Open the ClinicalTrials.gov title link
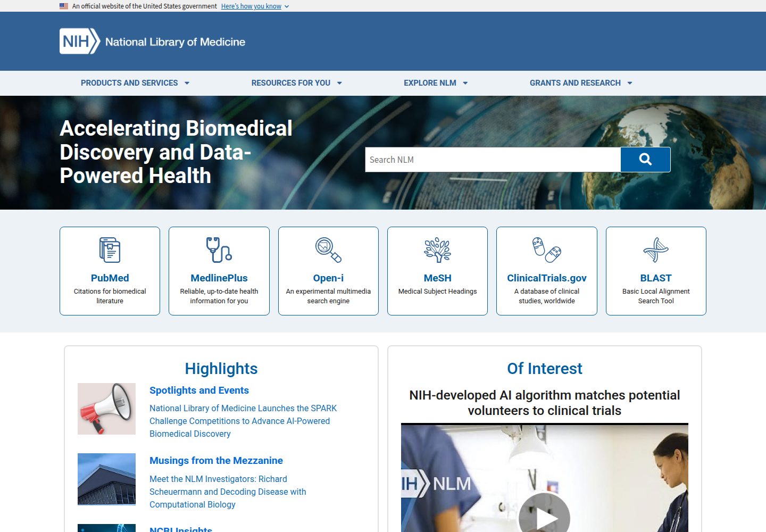This screenshot has width=766, height=532. [547, 278]
